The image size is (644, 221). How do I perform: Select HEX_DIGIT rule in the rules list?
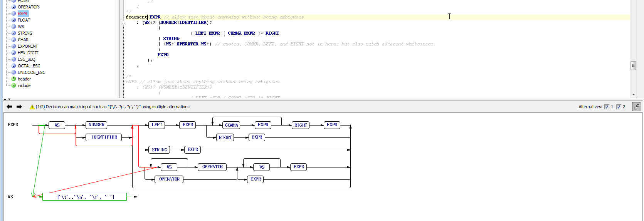click(28, 53)
